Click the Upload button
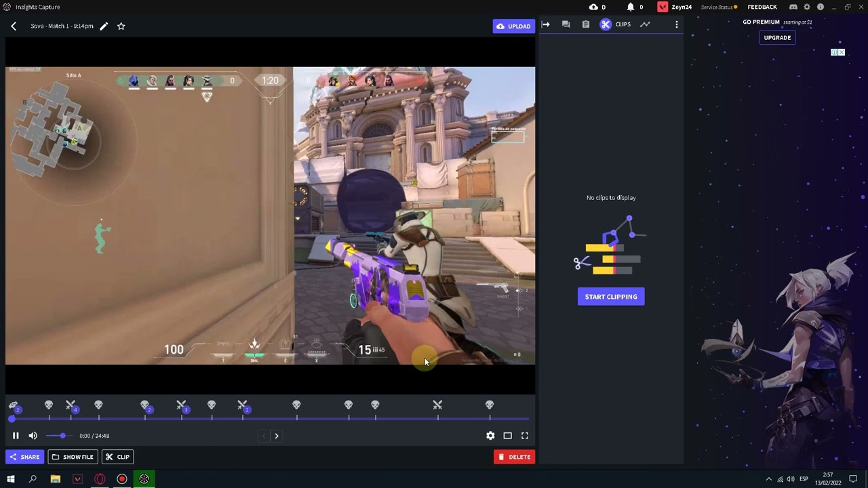Image resolution: width=868 pixels, height=488 pixels. pyautogui.click(x=513, y=26)
